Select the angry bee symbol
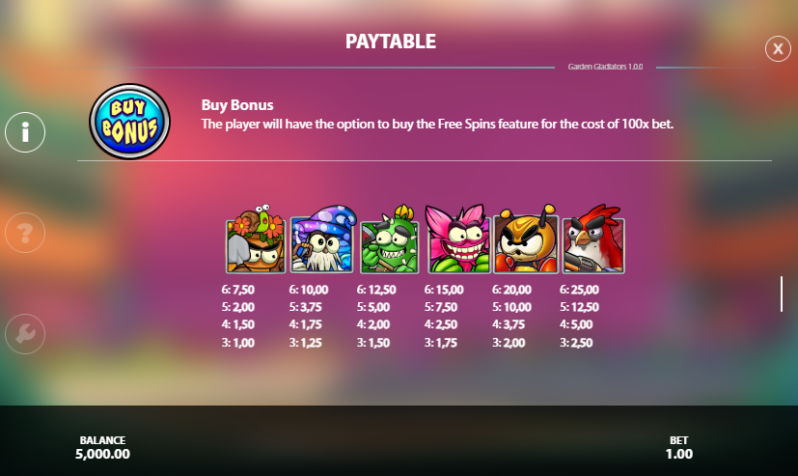798x476 pixels. pos(525,239)
